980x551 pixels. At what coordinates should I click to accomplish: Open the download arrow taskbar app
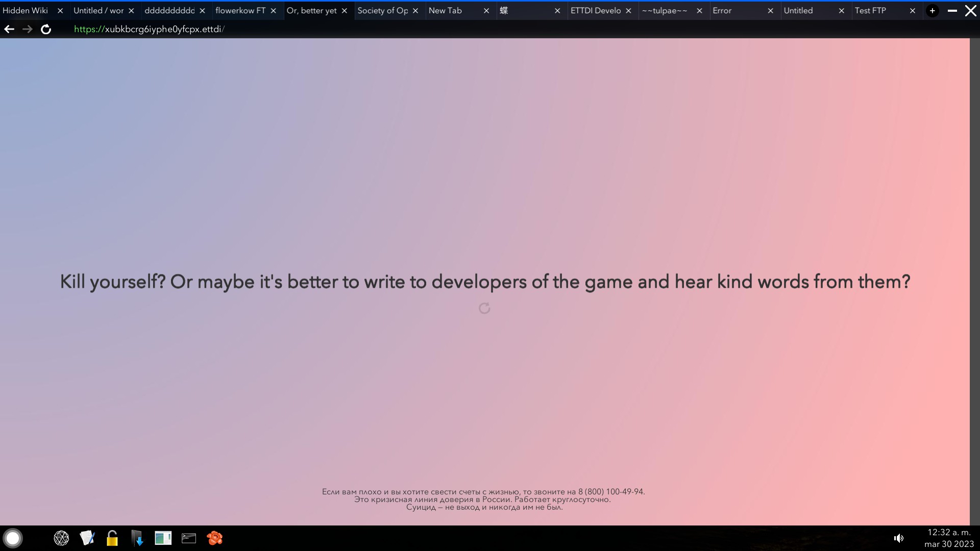point(137,538)
